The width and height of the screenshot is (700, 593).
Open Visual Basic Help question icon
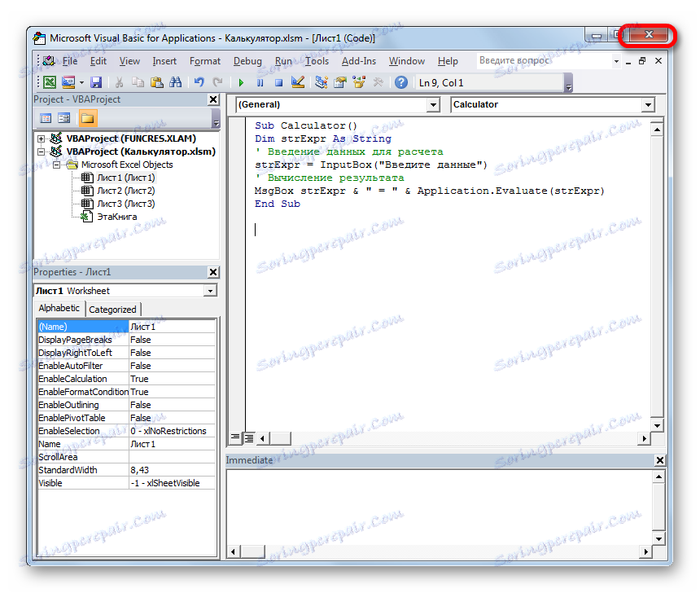(401, 82)
